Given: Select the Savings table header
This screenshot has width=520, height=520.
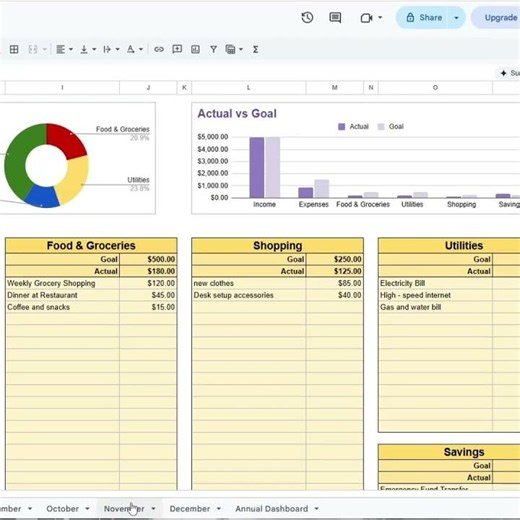Looking at the screenshot, I should click(x=449, y=452).
